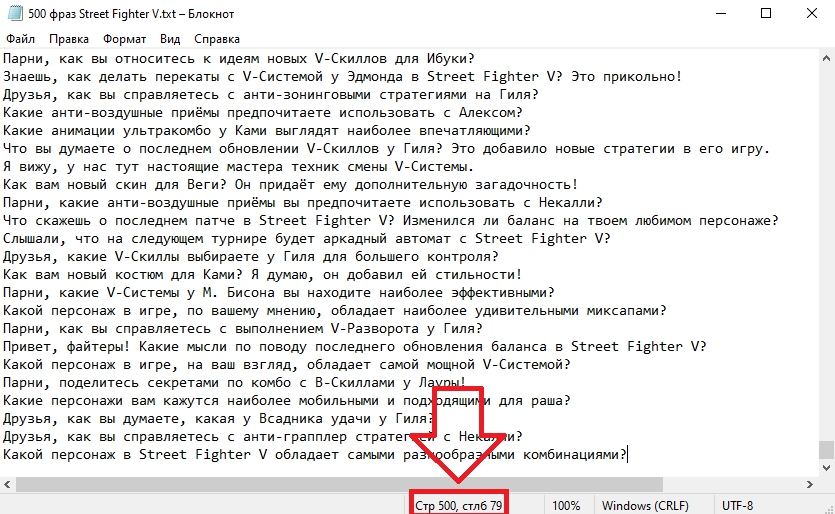
Task: Click the line about анти-зонинговыми стратегиями на Гиля
Action: pyautogui.click(x=271, y=95)
